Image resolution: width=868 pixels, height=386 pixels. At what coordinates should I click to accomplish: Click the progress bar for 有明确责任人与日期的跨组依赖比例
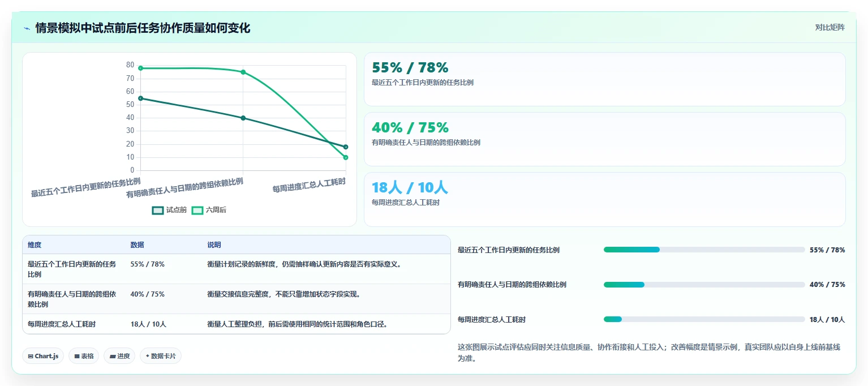704,285
